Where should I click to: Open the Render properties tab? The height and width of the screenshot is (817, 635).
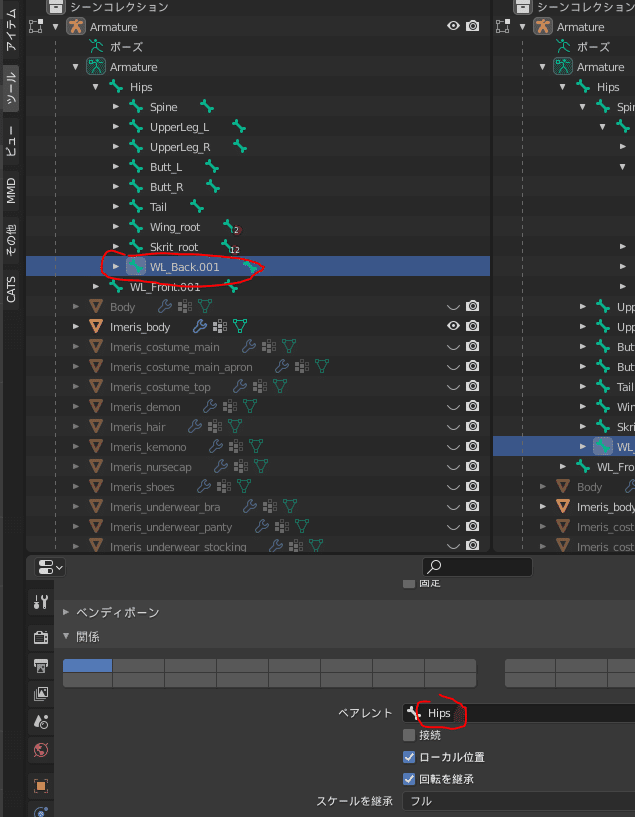tap(41, 637)
